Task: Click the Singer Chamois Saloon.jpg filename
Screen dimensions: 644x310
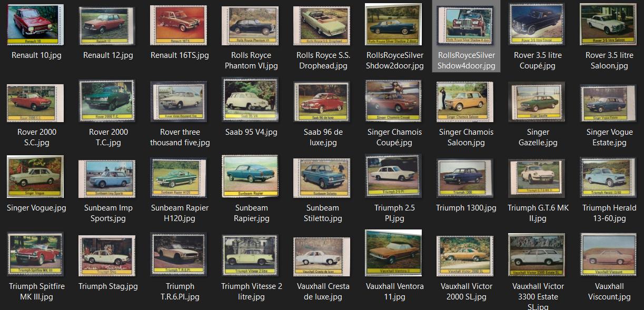Action: (466, 137)
